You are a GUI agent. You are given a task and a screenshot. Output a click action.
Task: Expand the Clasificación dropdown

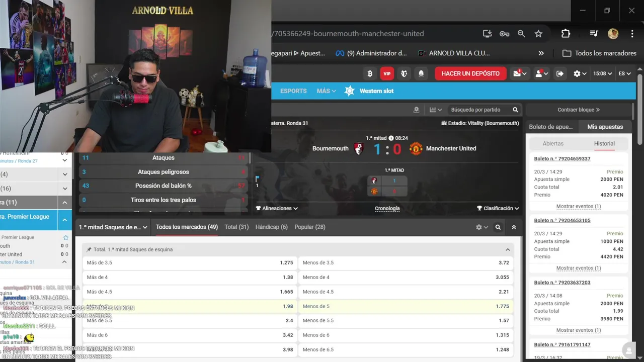(498, 208)
